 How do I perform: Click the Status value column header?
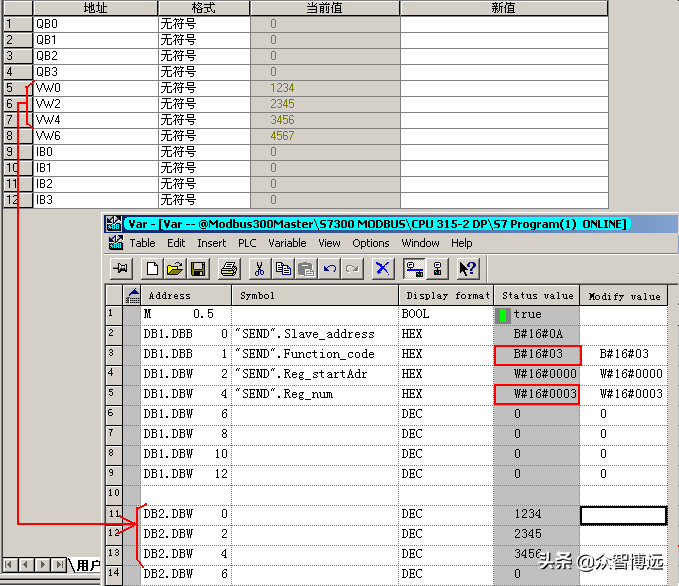tap(537, 296)
